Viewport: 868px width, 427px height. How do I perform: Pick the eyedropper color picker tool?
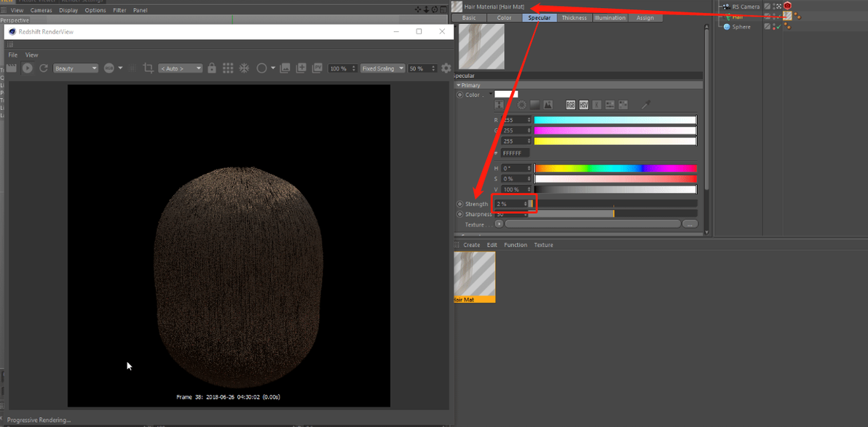[645, 105]
